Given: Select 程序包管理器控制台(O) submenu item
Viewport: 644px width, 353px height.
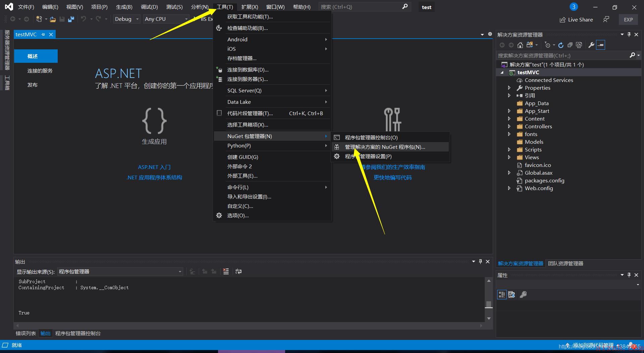Looking at the screenshot, I should click(390, 137).
